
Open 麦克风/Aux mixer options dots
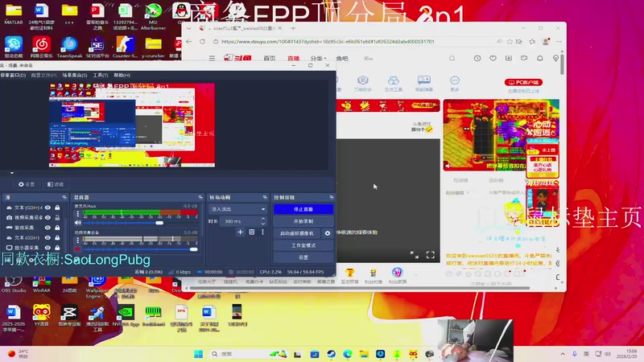tap(77, 214)
